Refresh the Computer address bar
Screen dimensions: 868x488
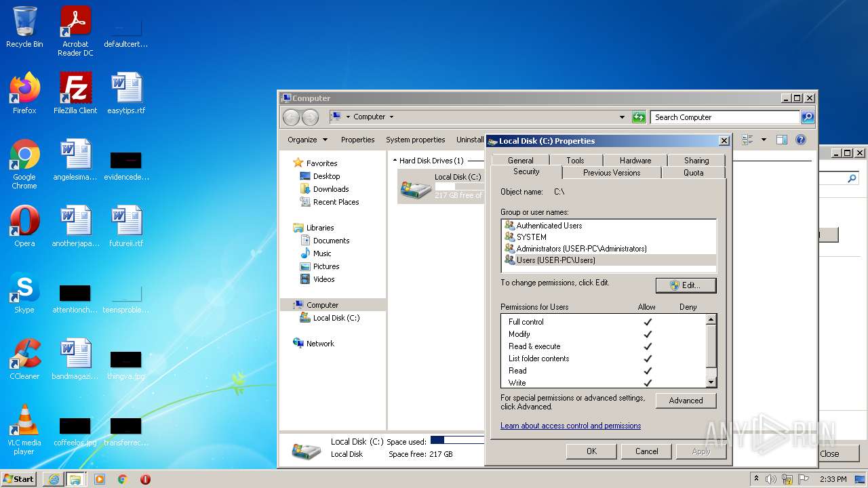pyautogui.click(x=639, y=117)
